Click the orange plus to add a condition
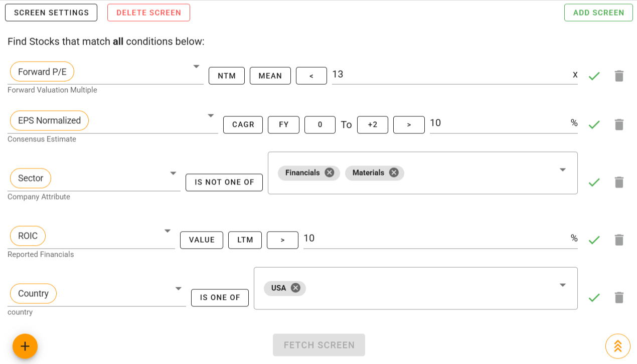 coord(25,346)
